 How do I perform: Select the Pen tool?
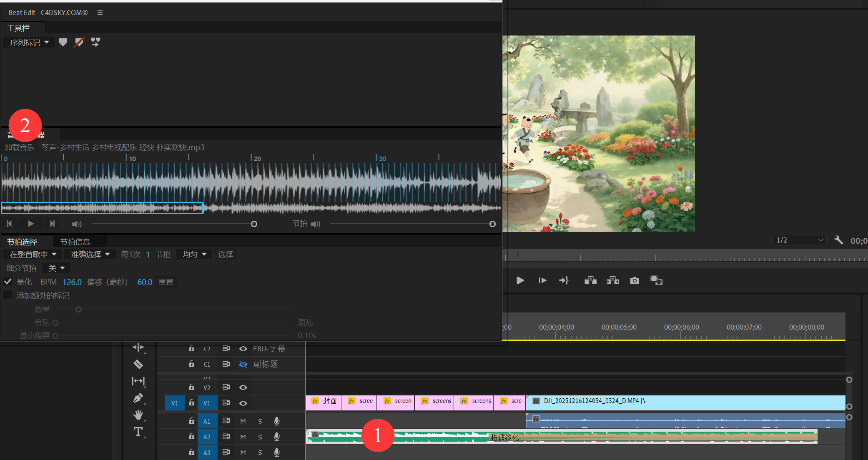point(138,398)
